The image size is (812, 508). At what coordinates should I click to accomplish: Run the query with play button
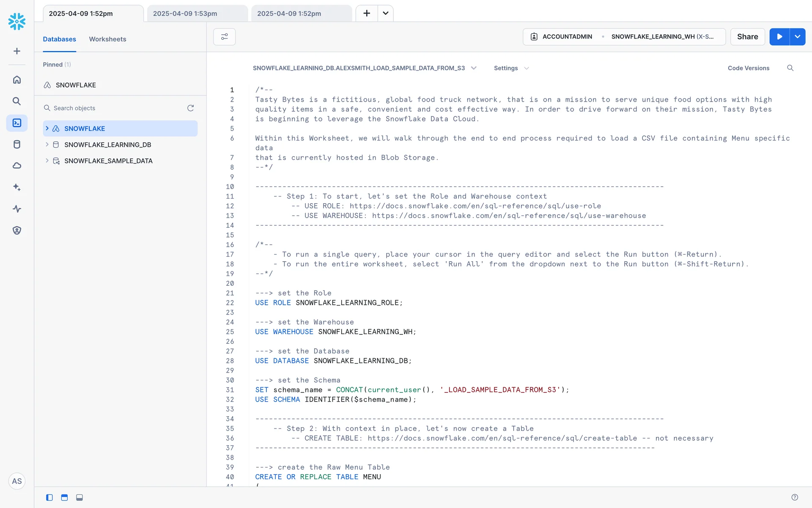click(x=779, y=37)
